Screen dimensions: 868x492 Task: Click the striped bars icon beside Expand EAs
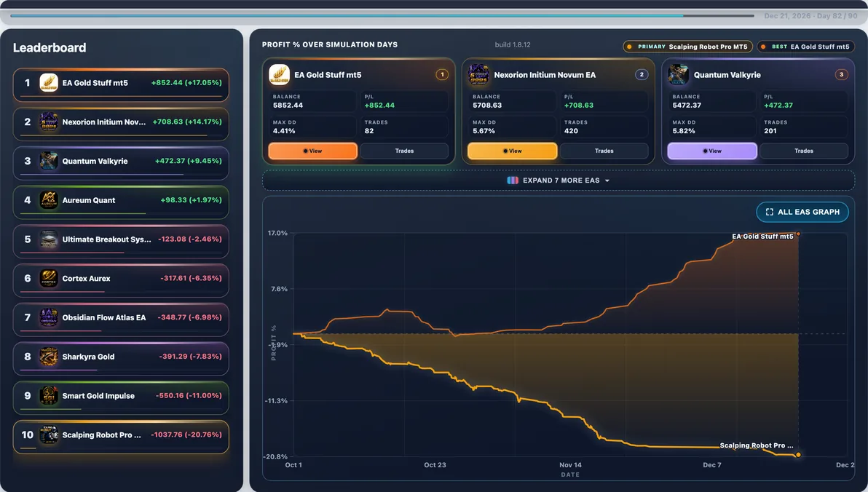coord(513,180)
